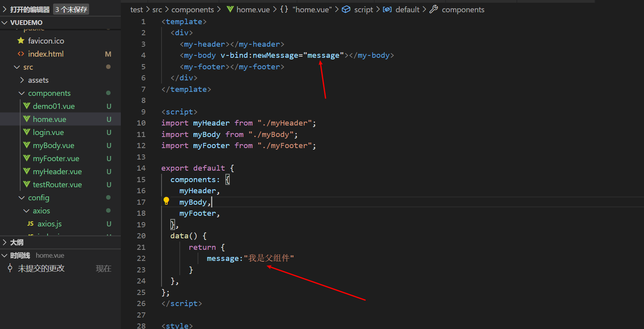Click the JS icon of axios.js
This screenshot has width=644, height=329.
click(x=30, y=224)
